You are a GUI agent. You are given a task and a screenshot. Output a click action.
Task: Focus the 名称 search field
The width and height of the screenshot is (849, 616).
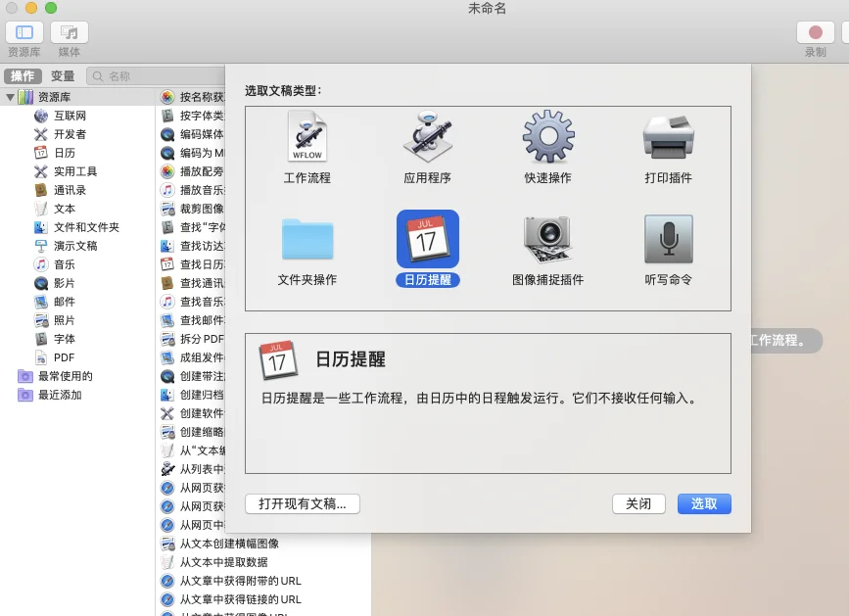(156, 76)
